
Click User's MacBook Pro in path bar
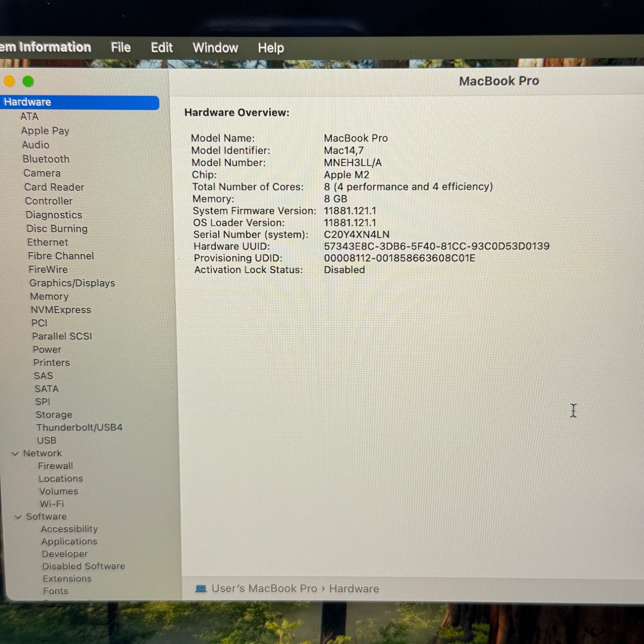[x=264, y=588]
